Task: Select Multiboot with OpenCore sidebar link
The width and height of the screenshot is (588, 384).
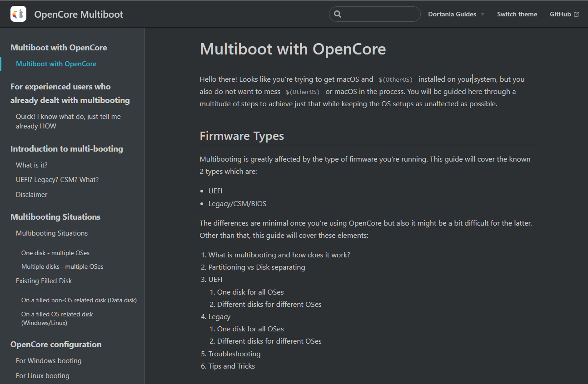Action: (x=56, y=64)
